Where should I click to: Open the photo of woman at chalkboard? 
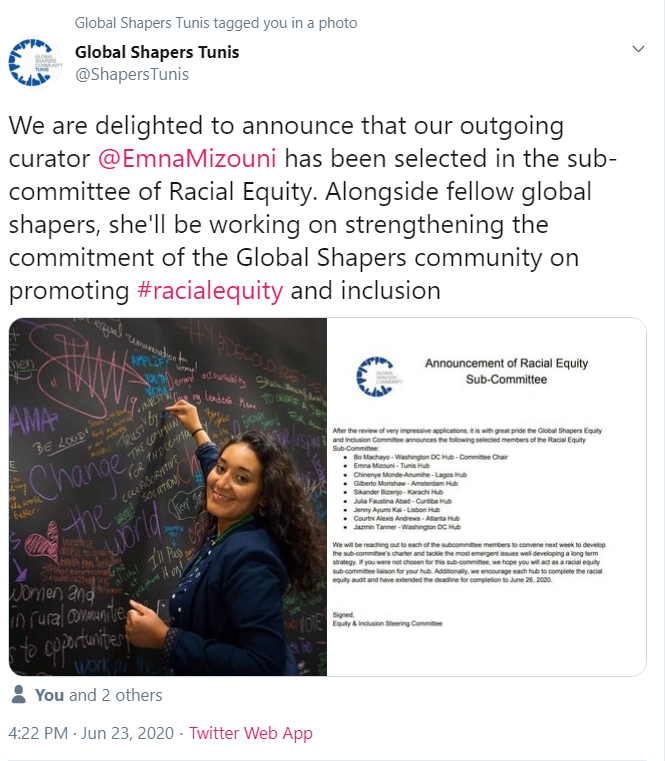[x=168, y=496]
